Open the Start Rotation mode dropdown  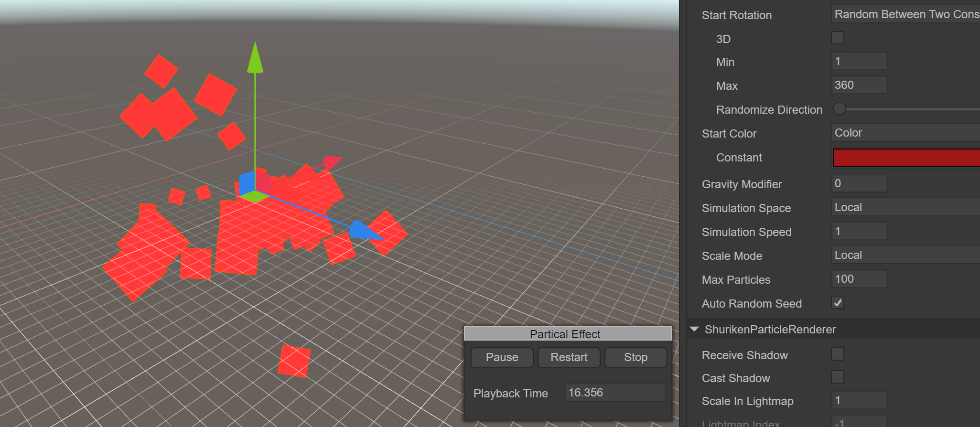[905, 14]
